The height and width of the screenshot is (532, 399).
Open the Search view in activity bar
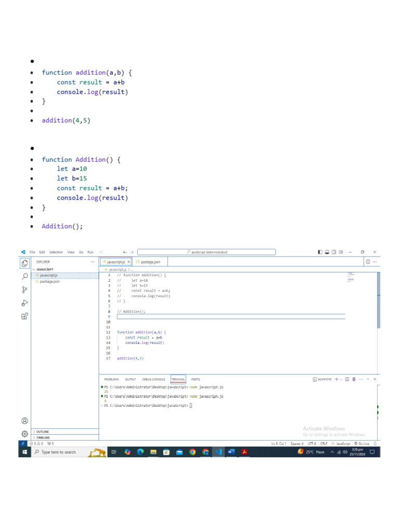(24, 276)
